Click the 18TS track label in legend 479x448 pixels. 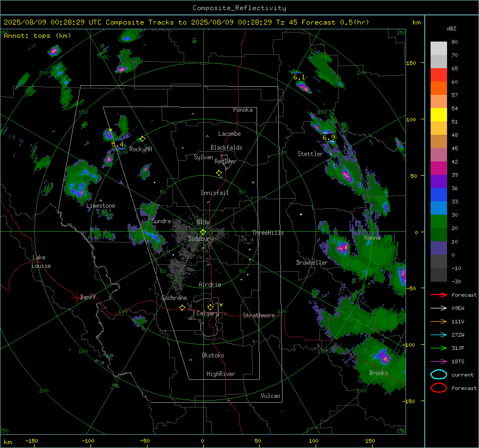point(458,362)
